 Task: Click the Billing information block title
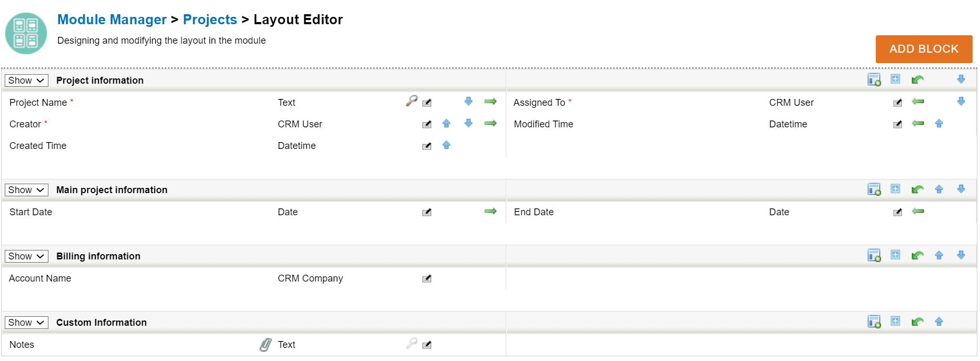(98, 256)
